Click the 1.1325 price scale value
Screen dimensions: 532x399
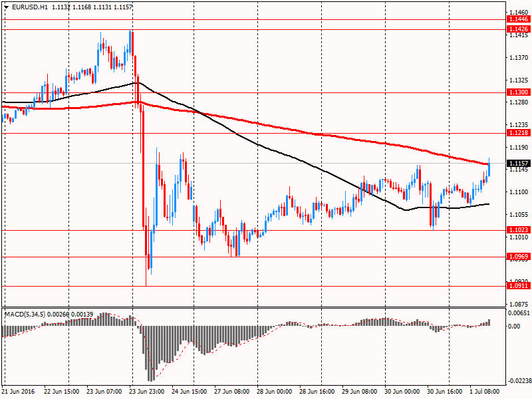(519, 80)
